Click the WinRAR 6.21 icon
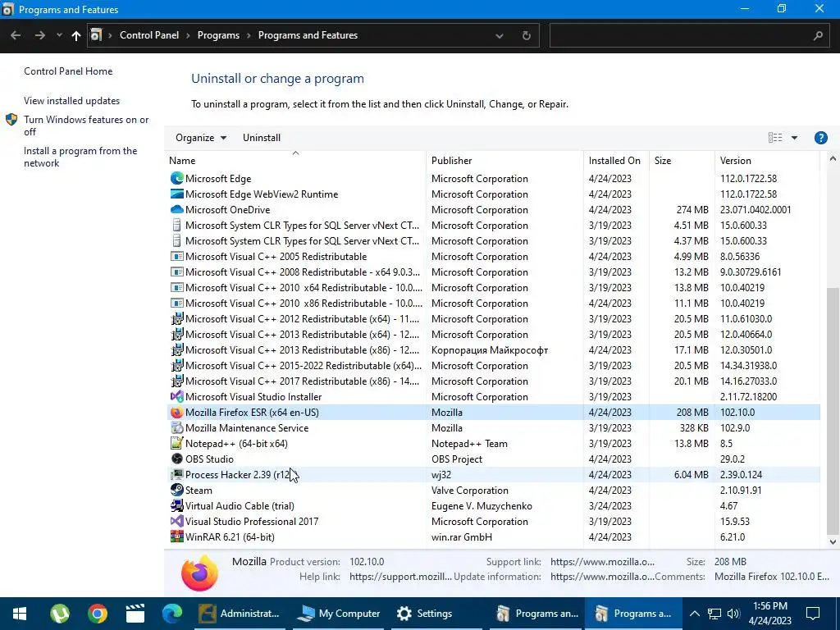The image size is (840, 630). coord(177,536)
